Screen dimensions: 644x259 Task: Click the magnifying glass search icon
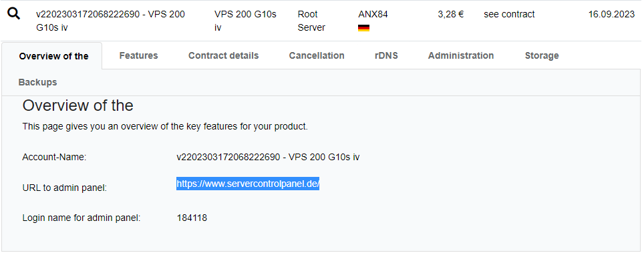coord(14,14)
